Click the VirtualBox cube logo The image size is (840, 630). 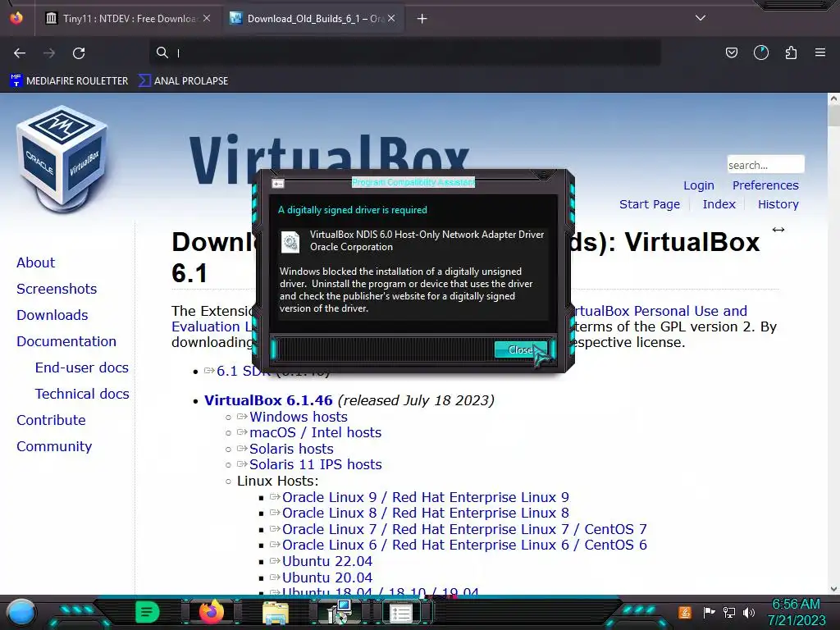click(x=62, y=159)
